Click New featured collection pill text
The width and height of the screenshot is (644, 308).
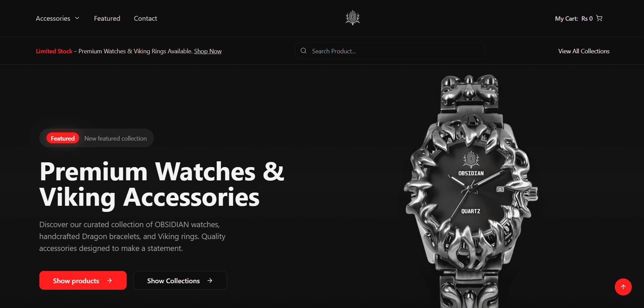click(115, 139)
